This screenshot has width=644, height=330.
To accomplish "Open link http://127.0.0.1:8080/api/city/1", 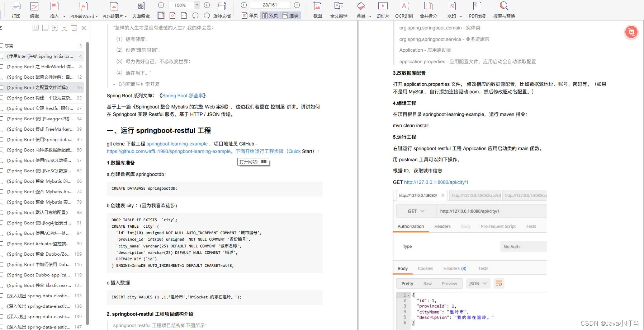I will [x=436, y=182].
